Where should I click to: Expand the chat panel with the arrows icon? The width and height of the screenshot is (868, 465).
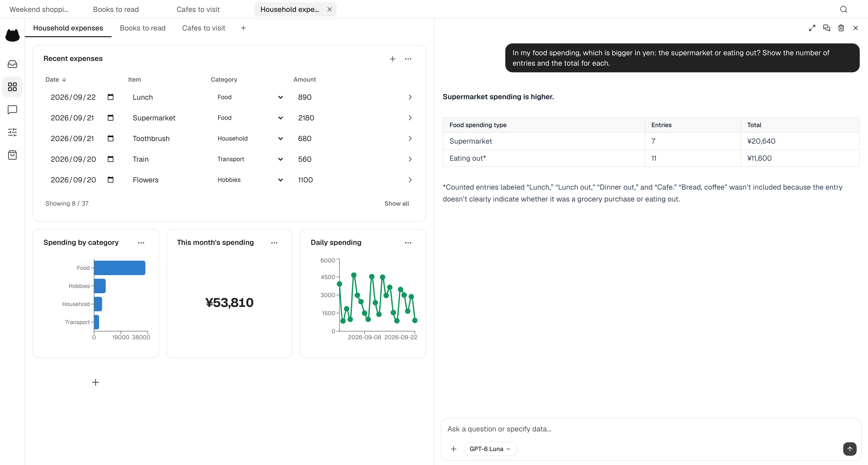coord(812,28)
